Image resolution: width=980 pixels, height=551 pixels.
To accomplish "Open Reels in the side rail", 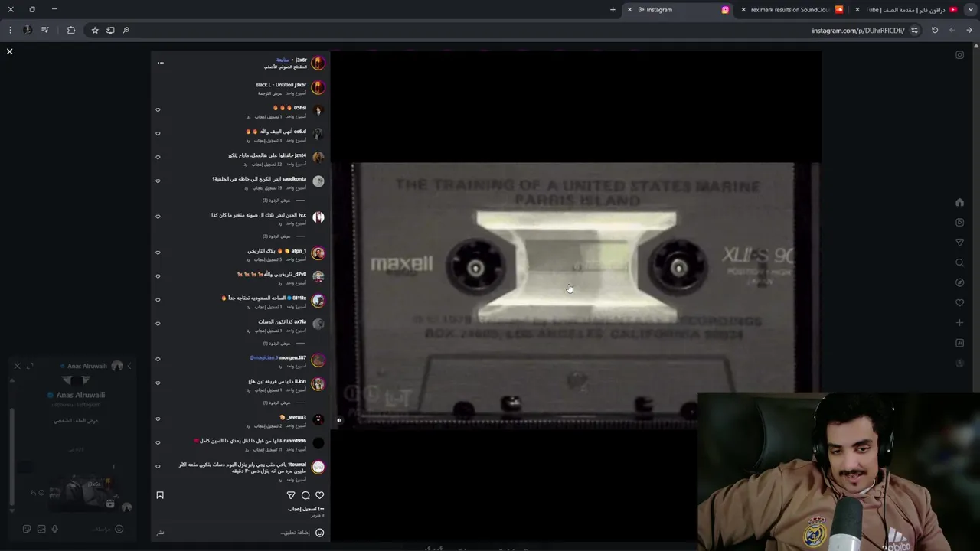I will tap(959, 223).
